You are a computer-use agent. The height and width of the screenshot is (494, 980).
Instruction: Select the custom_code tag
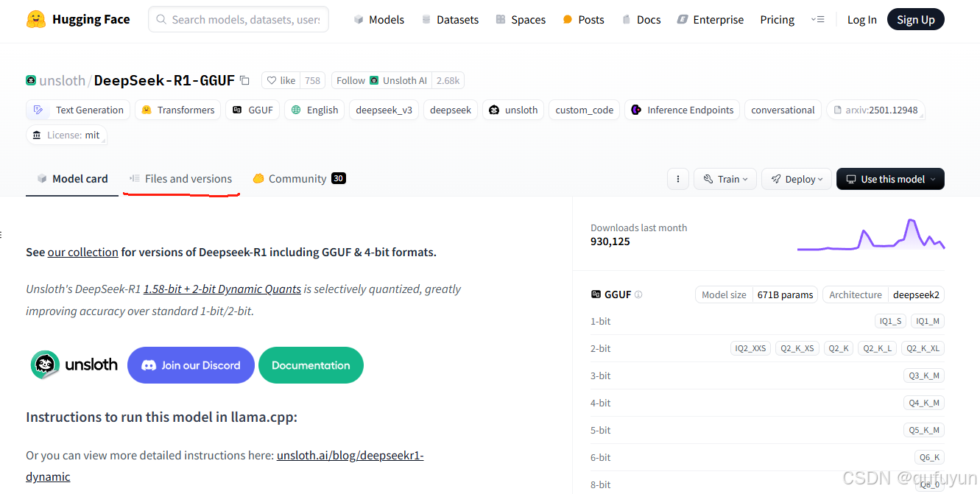tap(585, 110)
